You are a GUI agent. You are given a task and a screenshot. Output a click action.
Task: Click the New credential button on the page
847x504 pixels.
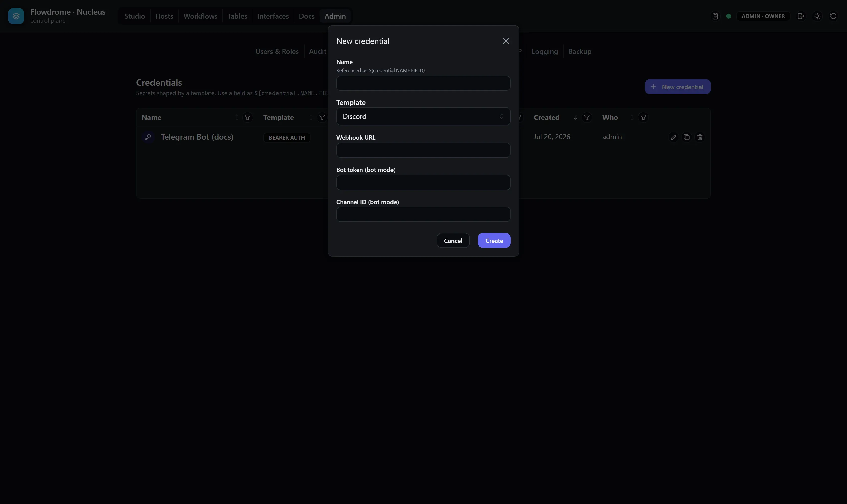click(677, 87)
